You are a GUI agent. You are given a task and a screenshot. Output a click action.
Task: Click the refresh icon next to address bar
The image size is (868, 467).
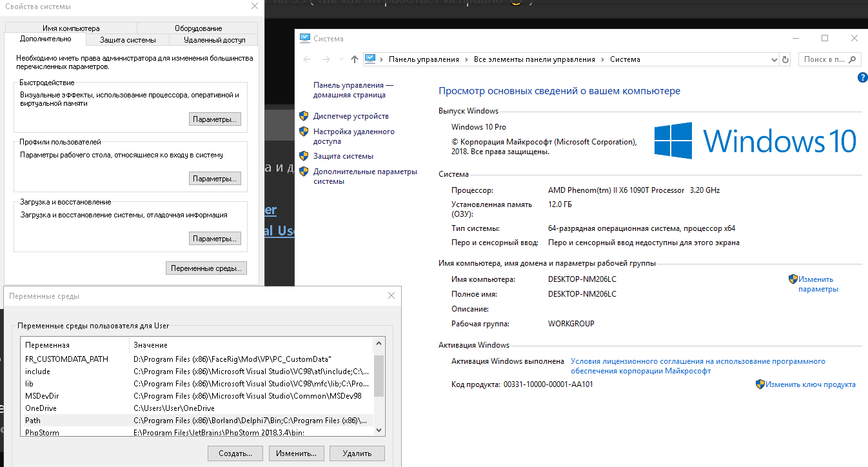[785, 59]
